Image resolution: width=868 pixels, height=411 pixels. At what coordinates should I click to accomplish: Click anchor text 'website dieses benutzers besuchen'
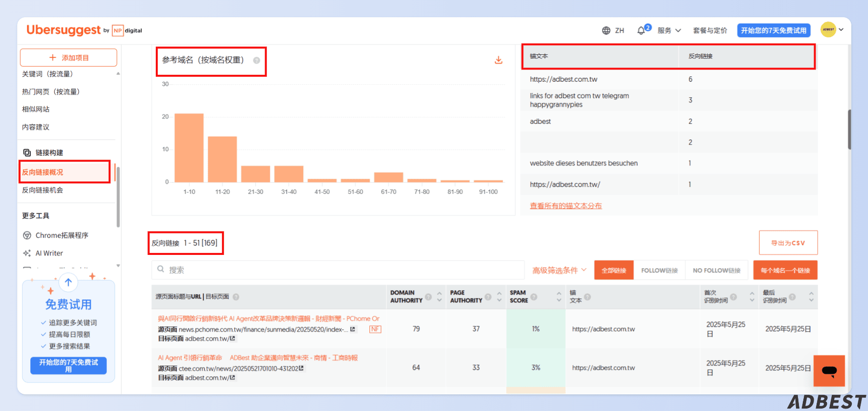584,163
